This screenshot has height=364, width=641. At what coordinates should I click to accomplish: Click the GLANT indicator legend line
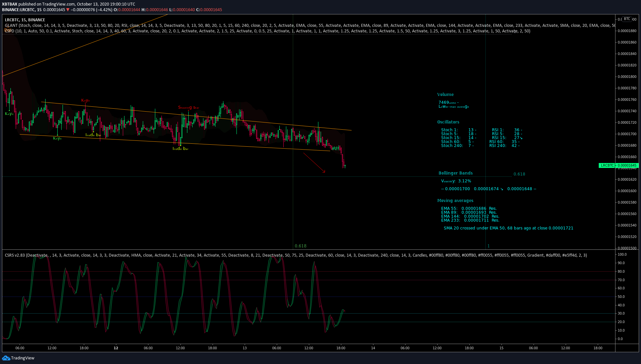point(310,26)
